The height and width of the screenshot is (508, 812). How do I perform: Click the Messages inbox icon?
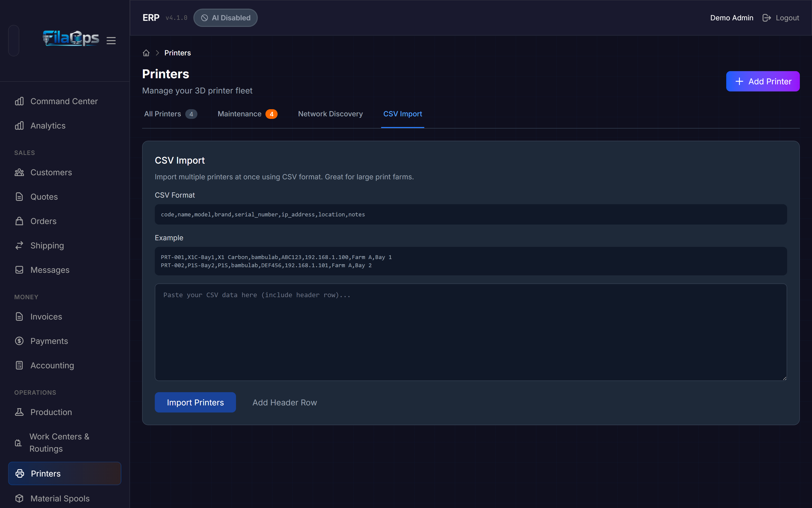coord(19,270)
